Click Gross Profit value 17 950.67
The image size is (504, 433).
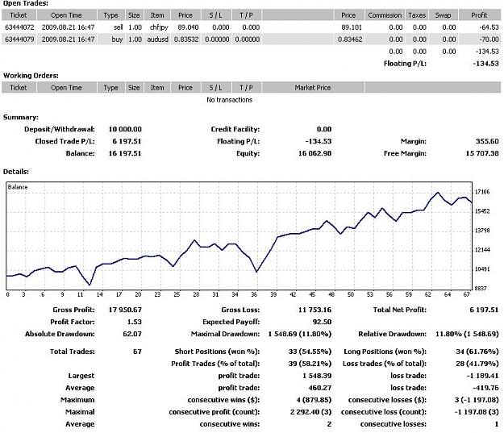[x=125, y=310]
